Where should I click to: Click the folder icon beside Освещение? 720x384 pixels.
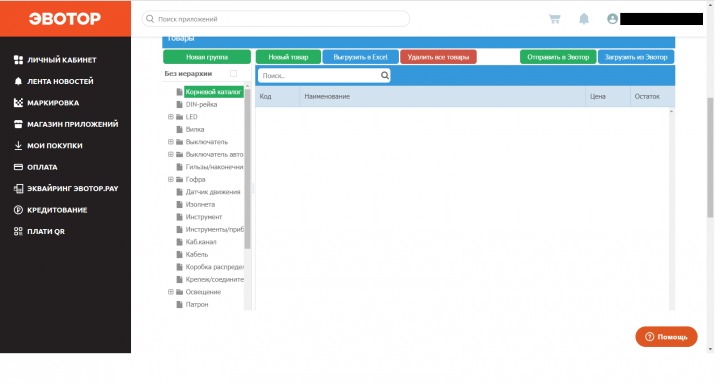[x=180, y=292]
